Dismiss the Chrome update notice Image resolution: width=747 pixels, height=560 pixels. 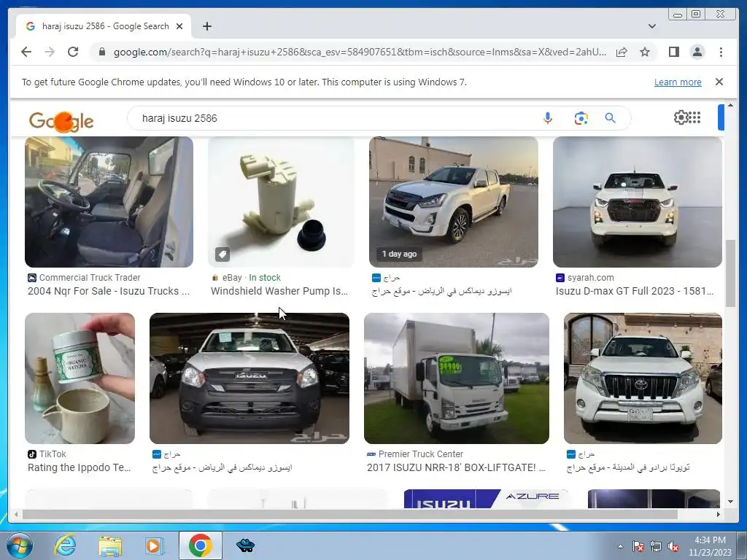pyautogui.click(x=719, y=82)
